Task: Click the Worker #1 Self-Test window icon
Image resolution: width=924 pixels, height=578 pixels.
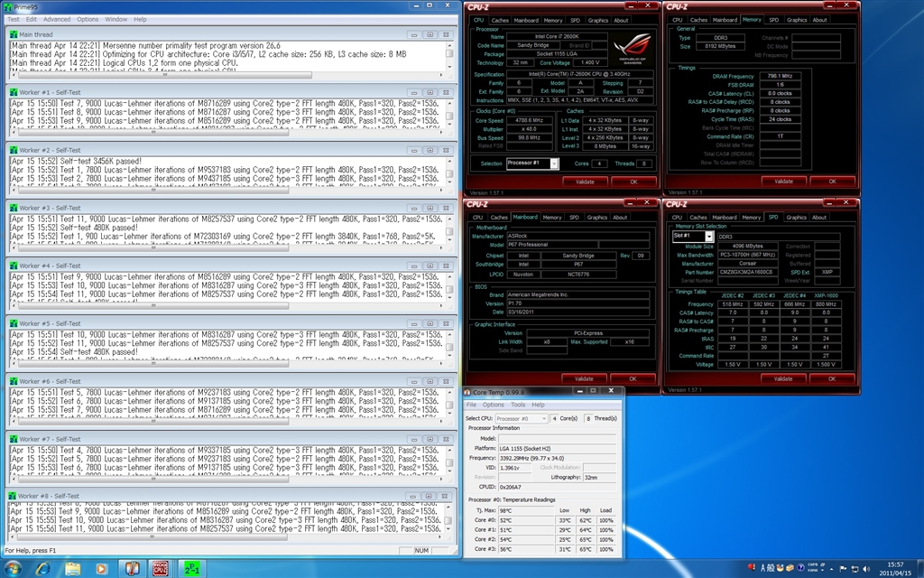Action: pyautogui.click(x=14, y=93)
